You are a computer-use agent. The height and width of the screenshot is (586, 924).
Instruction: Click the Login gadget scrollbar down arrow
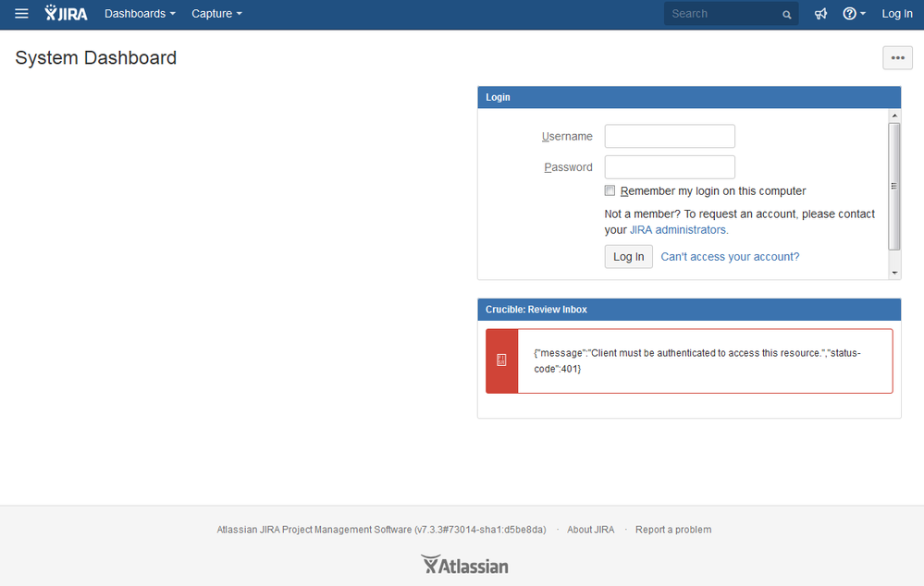tap(894, 273)
